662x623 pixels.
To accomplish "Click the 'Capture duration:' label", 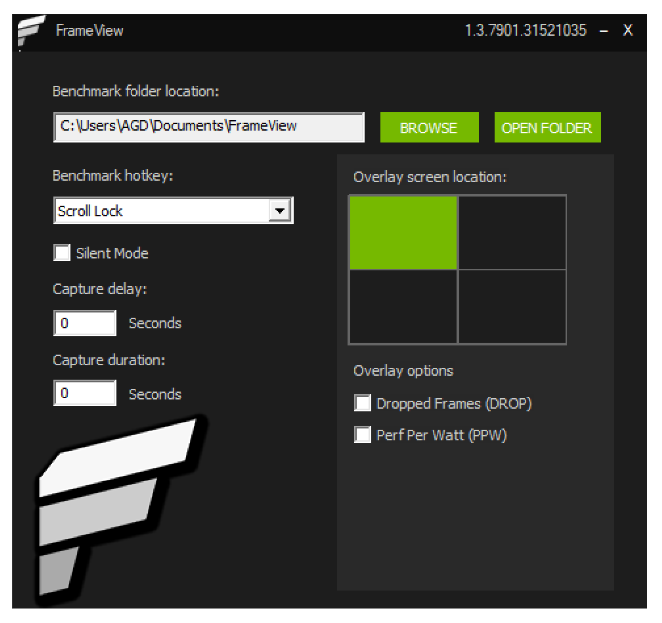I will pos(109,360).
